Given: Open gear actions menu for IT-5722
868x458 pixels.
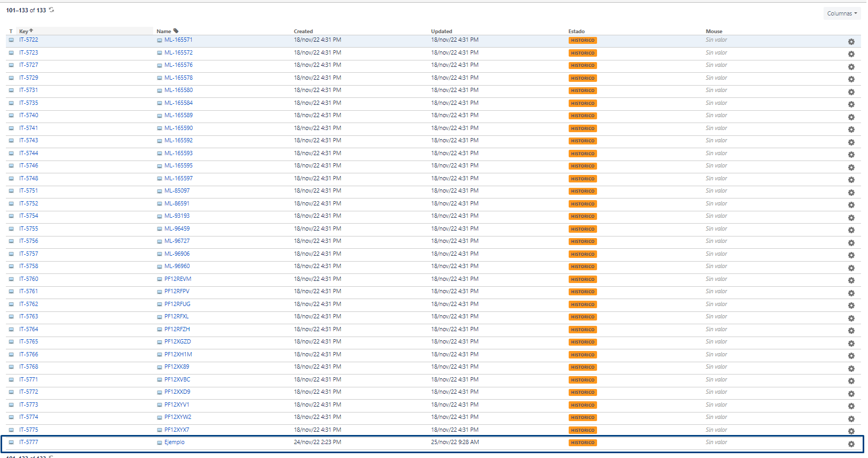Looking at the screenshot, I should (851, 42).
